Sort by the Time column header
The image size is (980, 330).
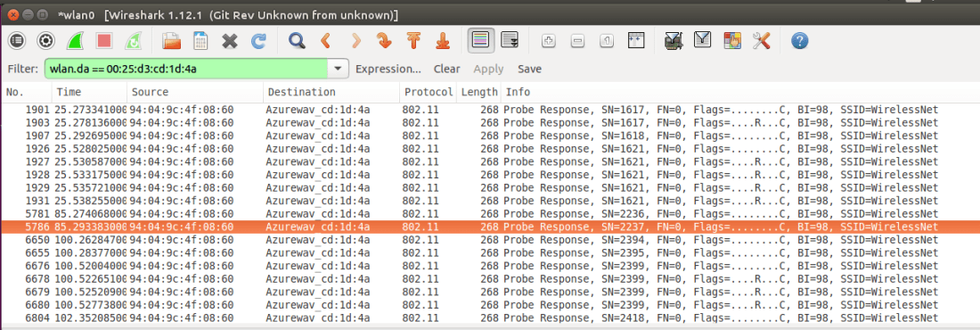pos(89,92)
